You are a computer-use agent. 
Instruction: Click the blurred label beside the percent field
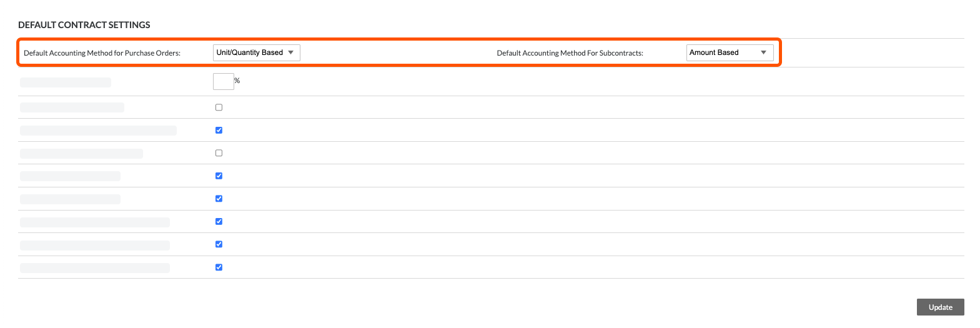[x=66, y=82]
